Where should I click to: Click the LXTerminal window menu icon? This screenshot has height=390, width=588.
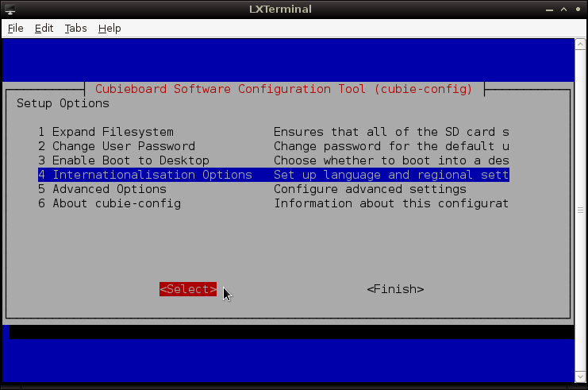[10, 9]
